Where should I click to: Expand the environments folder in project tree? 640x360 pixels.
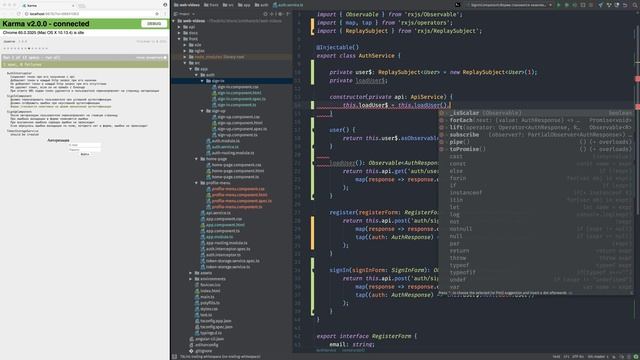[x=191, y=279]
